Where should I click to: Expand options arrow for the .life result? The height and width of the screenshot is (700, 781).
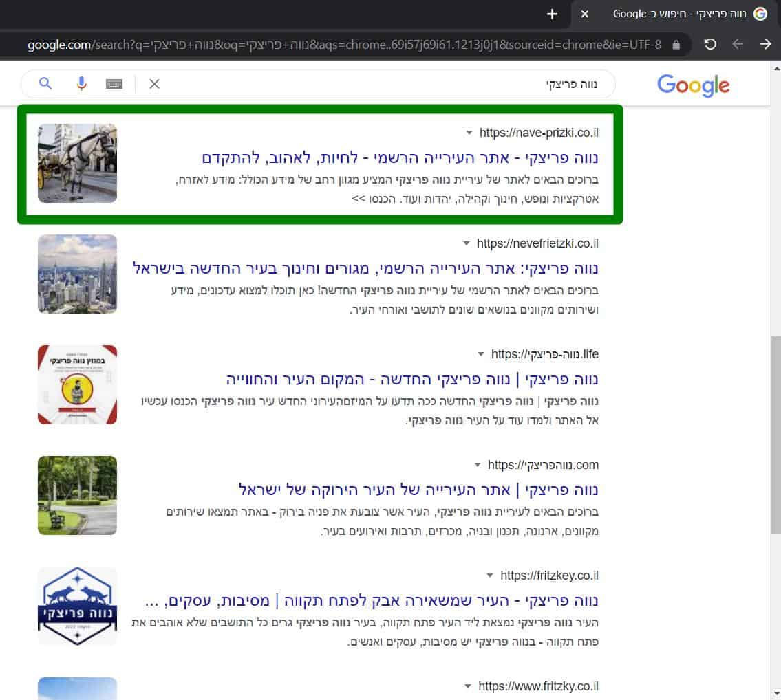(x=481, y=354)
